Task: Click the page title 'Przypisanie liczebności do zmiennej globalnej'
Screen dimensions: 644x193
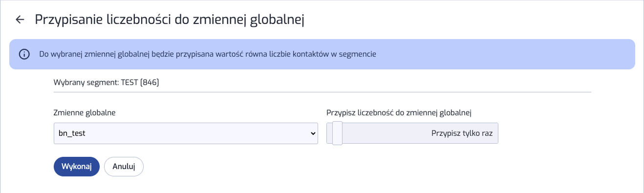Action: (170, 20)
